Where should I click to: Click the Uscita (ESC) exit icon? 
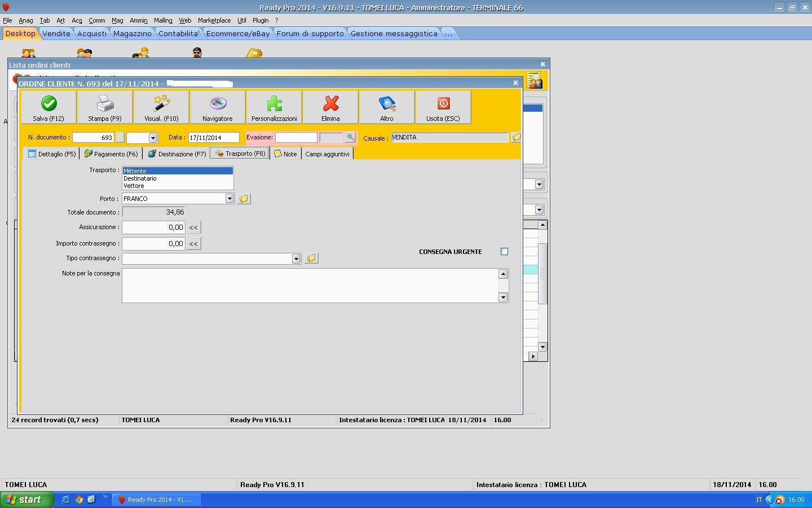click(x=443, y=104)
